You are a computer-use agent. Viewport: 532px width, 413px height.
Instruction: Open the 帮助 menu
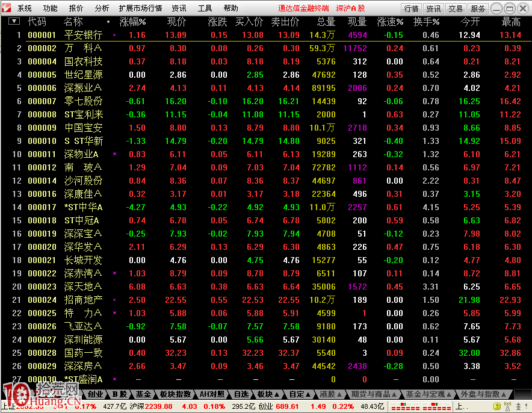(x=230, y=8)
